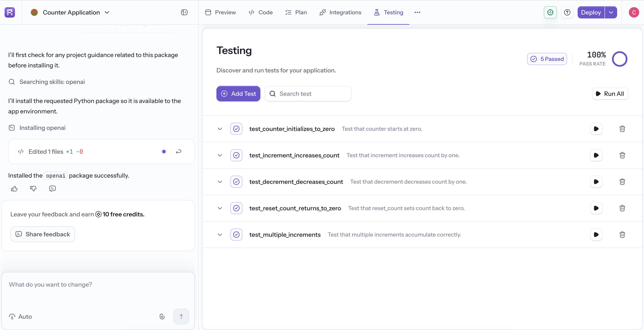Click the 100% pass rate value
Viewport: 644px width, 330px height.
tap(596, 55)
